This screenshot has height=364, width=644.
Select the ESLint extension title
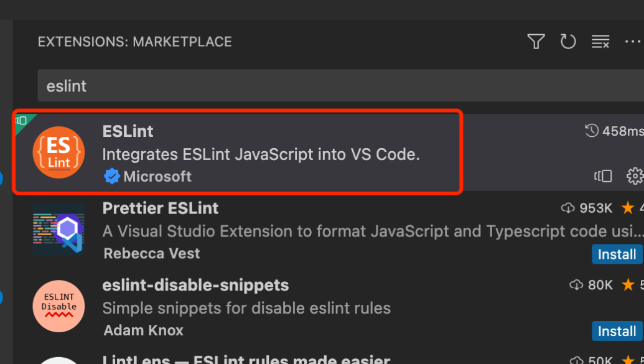click(128, 131)
